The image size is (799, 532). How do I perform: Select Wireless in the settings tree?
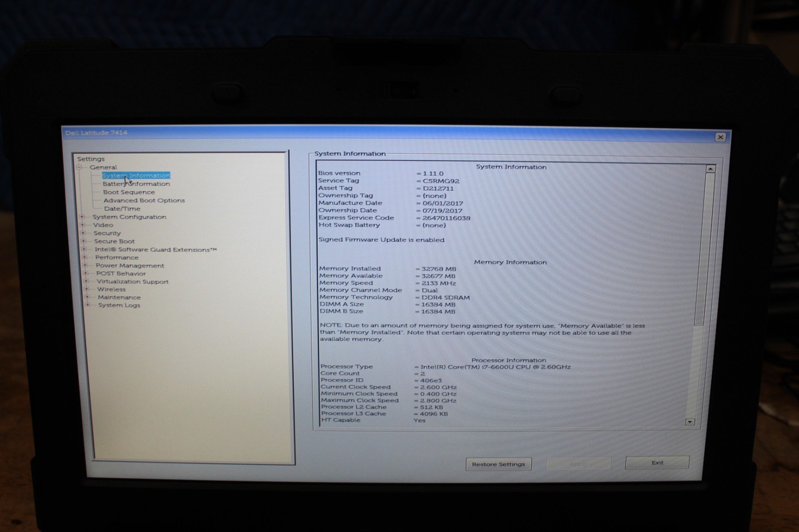[x=111, y=289]
